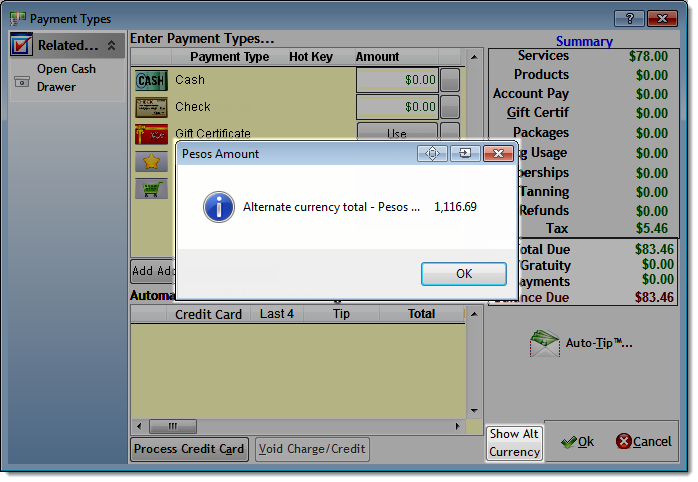
Task: Click the arrow-box button in the Pesos title bar
Action: (x=464, y=153)
